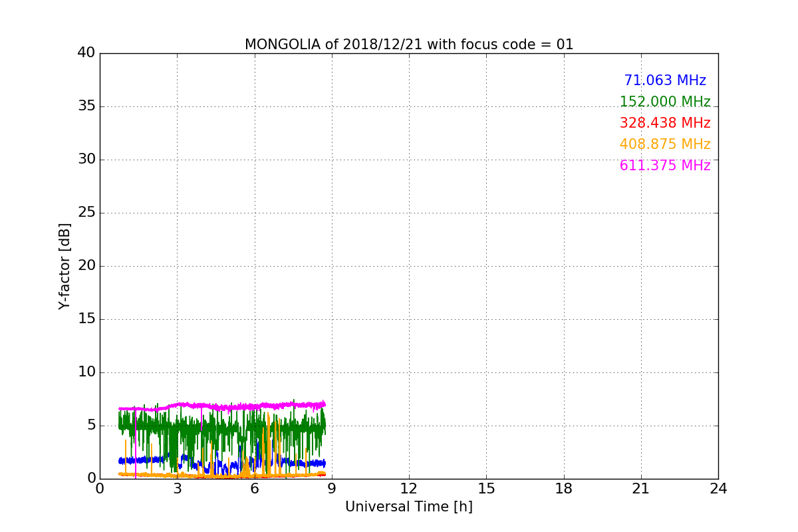
Task: Click the y-axis tick label 25
Action: tap(86, 213)
